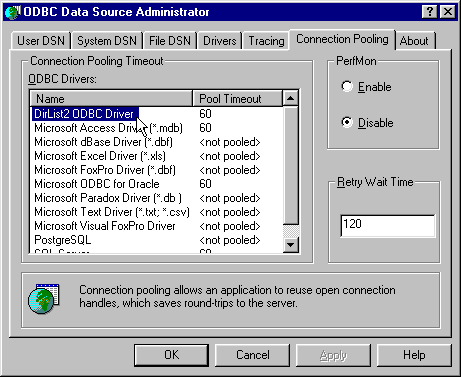This screenshot has width=461, height=377.
Task: Click the driver list scroll down arrow
Action: click(x=290, y=245)
